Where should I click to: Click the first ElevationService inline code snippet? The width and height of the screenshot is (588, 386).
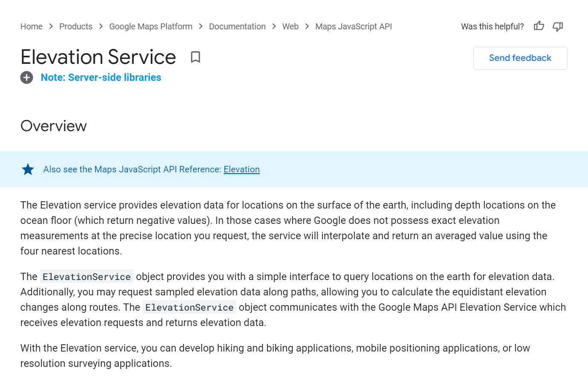pos(86,277)
